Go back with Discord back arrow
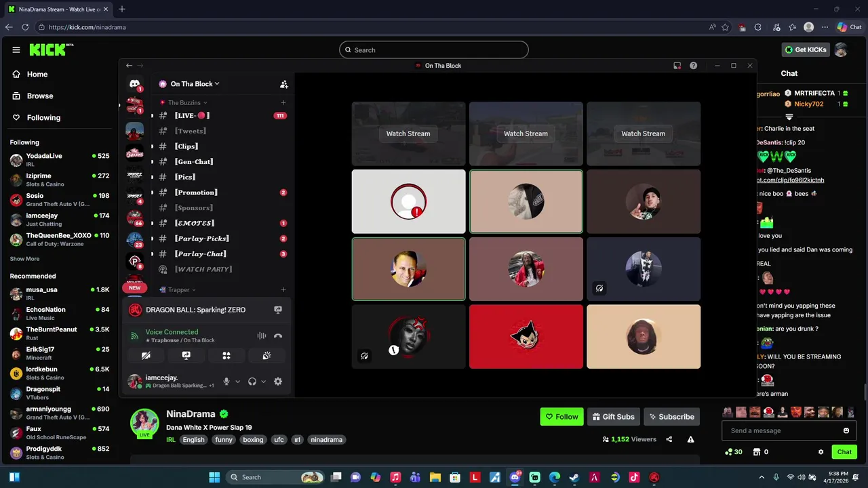Viewport: 868px width, 488px height. click(129, 66)
